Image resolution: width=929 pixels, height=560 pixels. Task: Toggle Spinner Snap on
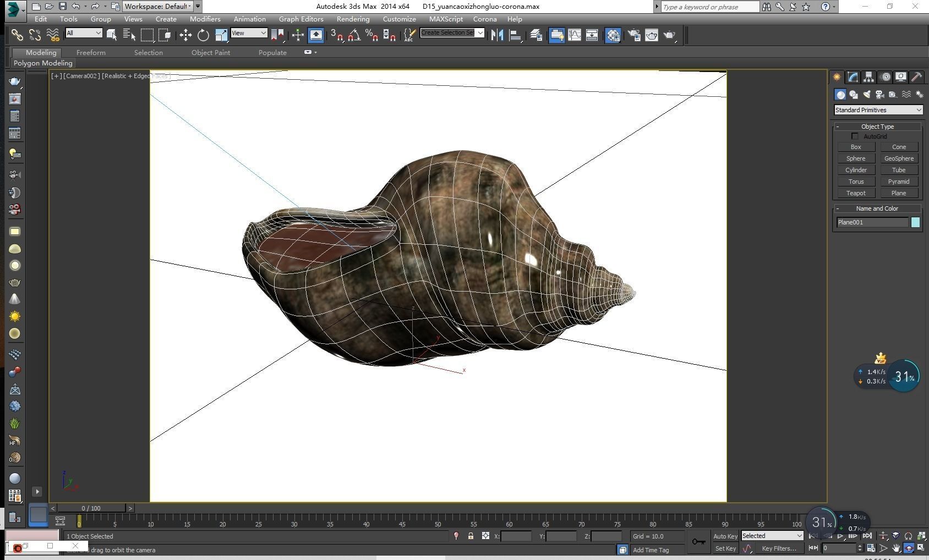coord(390,35)
